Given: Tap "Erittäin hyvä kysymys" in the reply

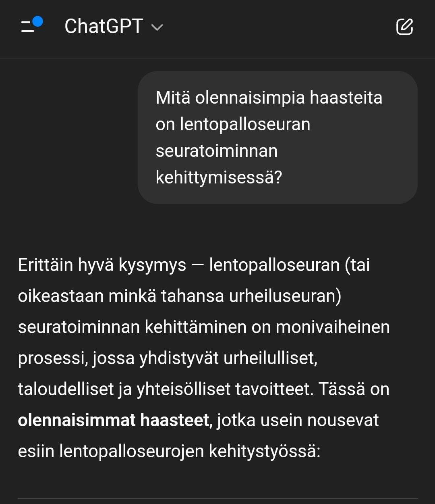Looking at the screenshot, I should point(102,265).
